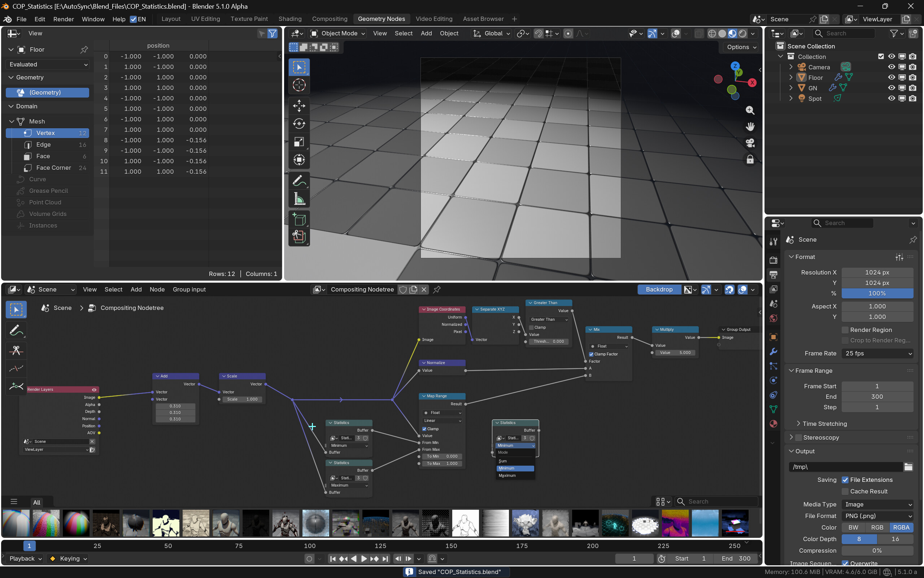Screen dimensions: 924x578
Task: Open the Object Mode dropdown
Action: coord(337,33)
